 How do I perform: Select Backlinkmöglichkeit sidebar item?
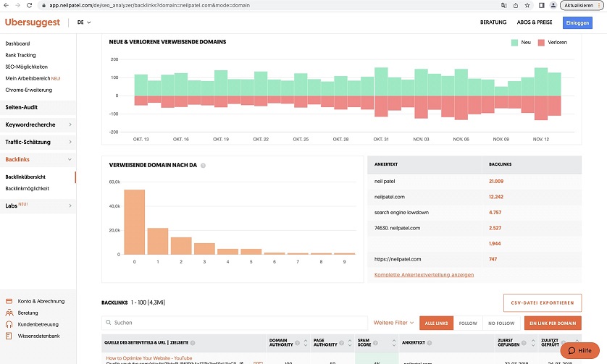tap(27, 189)
